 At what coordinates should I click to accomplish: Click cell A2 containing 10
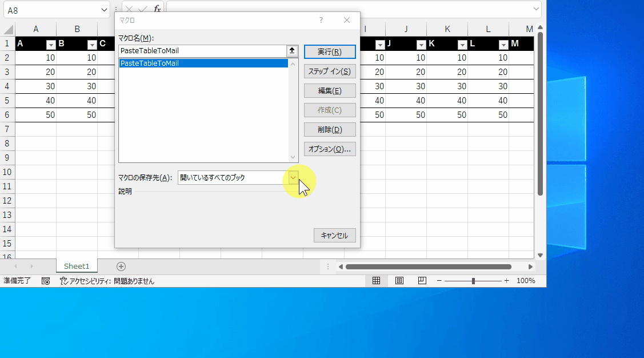click(36, 58)
